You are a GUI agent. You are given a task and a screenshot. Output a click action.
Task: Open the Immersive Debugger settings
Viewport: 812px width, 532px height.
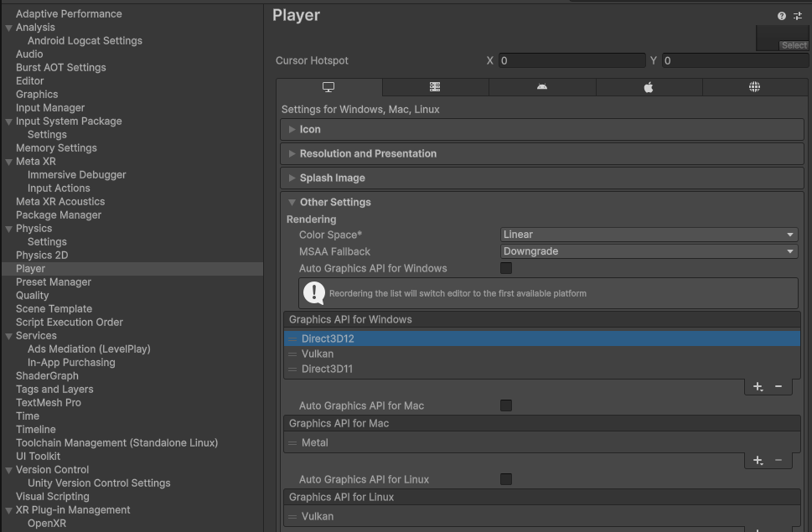point(76,175)
